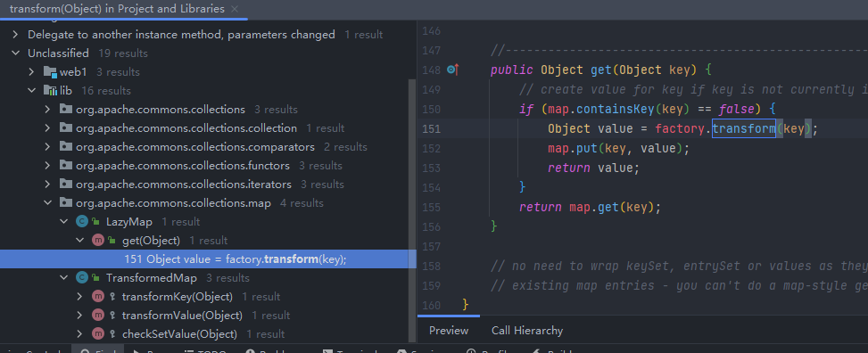The height and width of the screenshot is (353, 868).
Task: Select the 'TransformedMap' row label
Action: [151, 278]
